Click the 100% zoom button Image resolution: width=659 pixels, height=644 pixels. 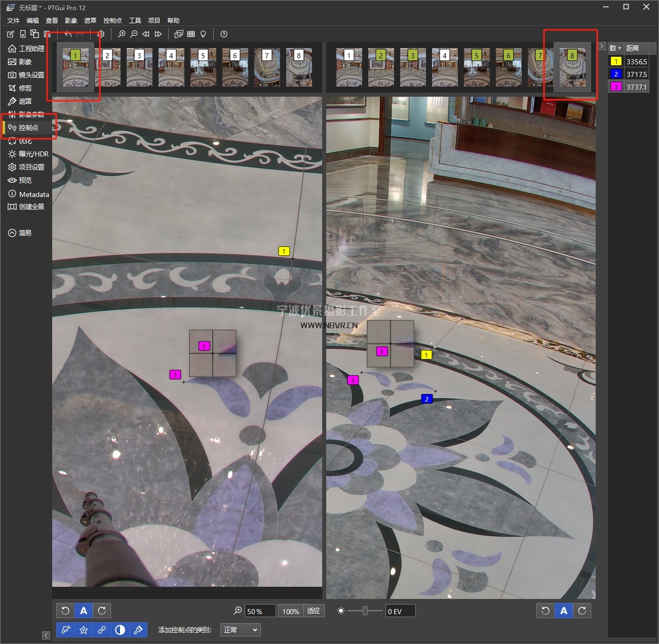(290, 611)
